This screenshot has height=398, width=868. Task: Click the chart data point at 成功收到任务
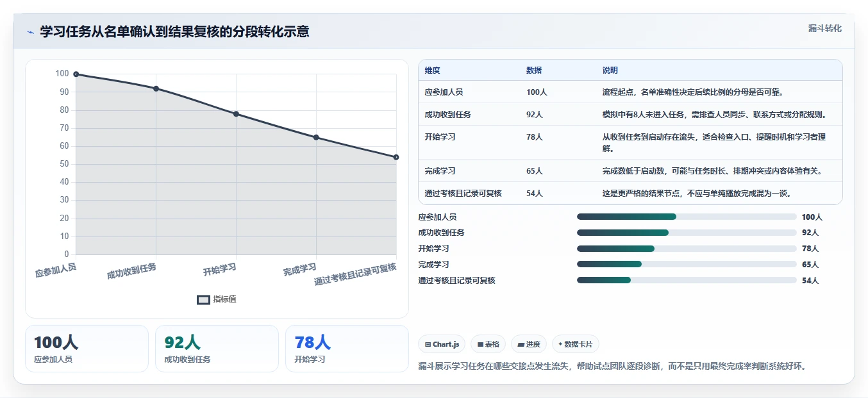tap(156, 88)
